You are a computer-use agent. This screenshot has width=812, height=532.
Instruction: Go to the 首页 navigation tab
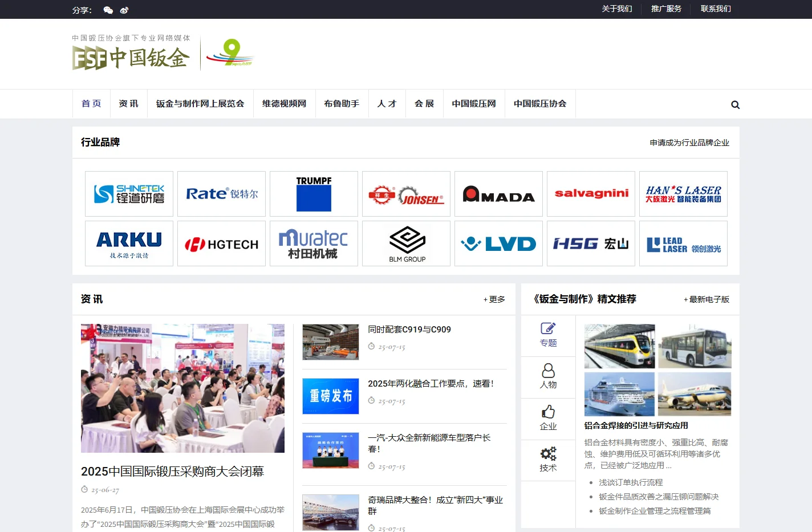click(91, 104)
